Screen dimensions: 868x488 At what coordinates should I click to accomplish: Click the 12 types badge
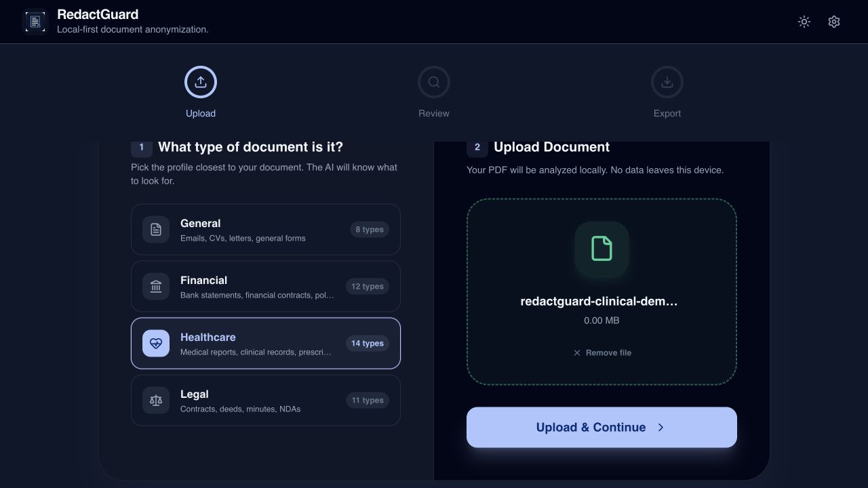point(368,286)
